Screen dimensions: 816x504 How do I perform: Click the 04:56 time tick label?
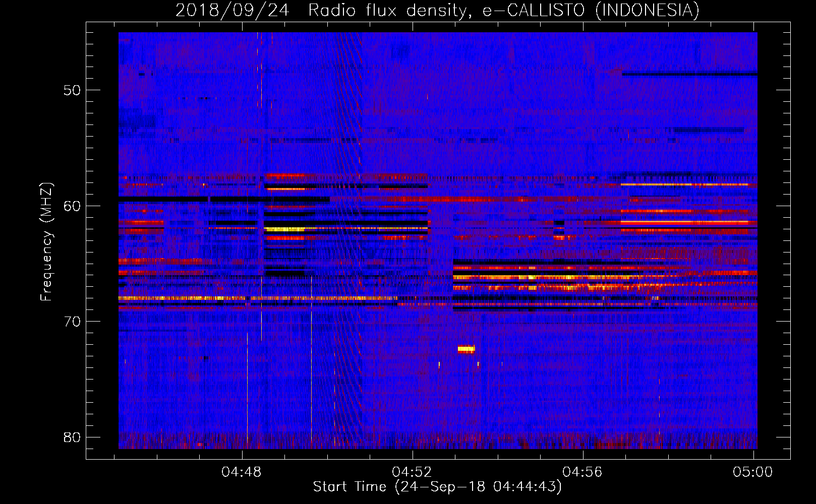point(582,472)
